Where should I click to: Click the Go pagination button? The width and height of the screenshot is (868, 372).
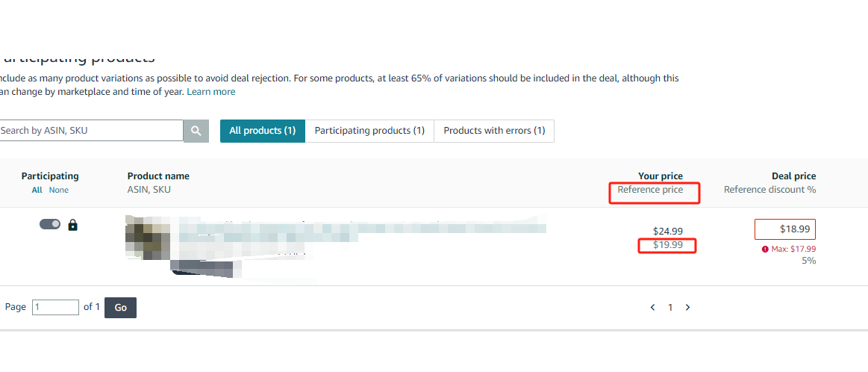(120, 308)
